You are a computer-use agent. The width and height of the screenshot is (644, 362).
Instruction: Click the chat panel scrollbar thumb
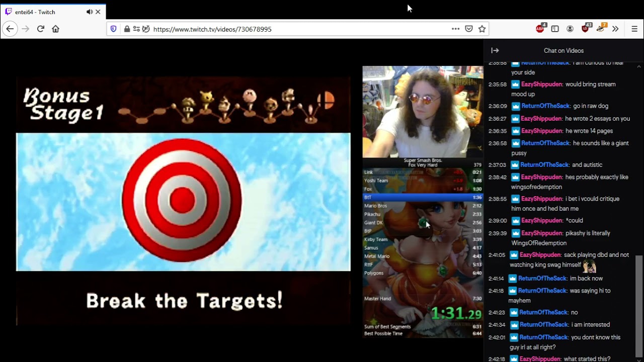click(639, 305)
